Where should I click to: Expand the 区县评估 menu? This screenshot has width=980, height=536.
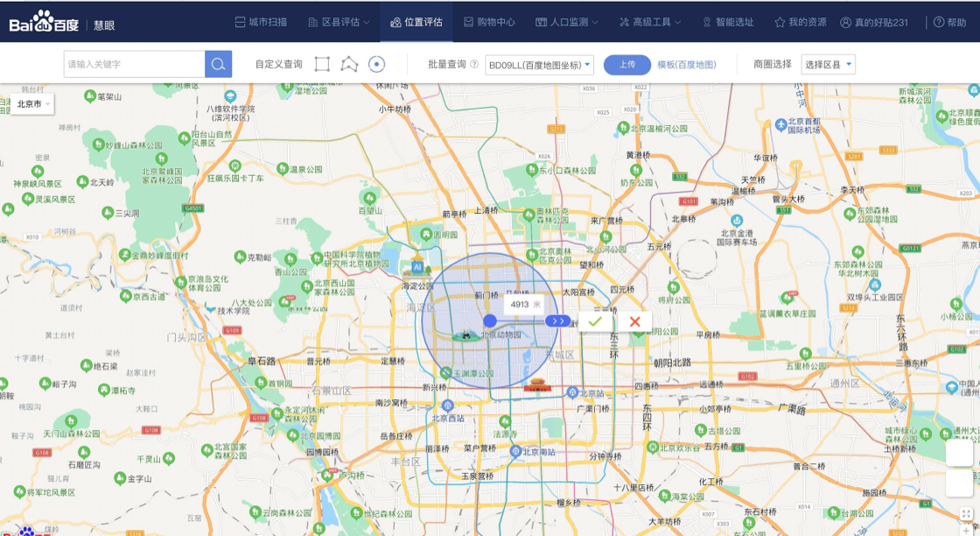pyautogui.click(x=339, y=22)
